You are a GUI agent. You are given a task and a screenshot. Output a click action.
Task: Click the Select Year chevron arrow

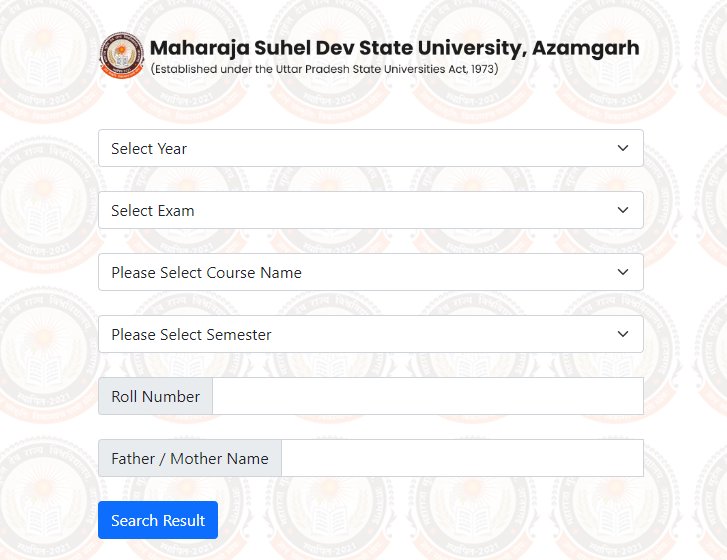[623, 148]
